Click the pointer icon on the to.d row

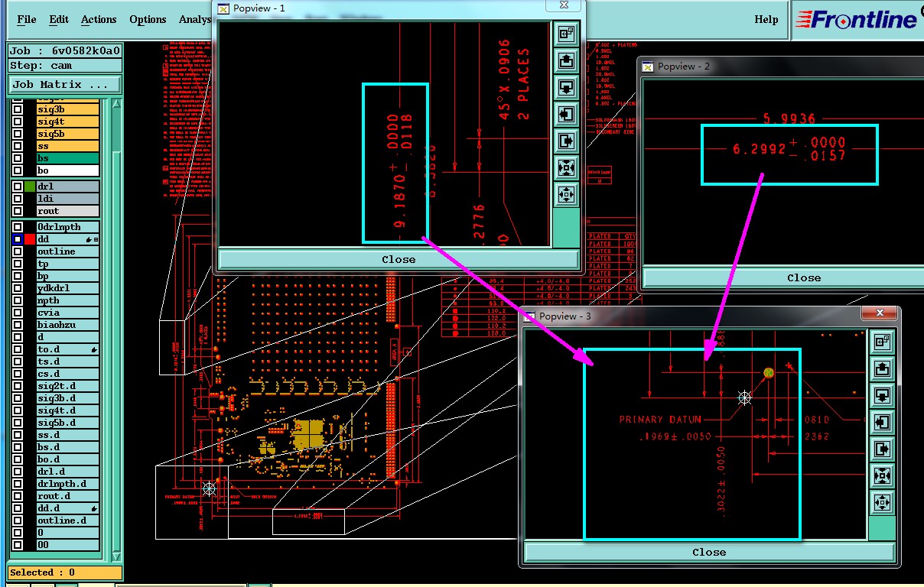(x=94, y=349)
